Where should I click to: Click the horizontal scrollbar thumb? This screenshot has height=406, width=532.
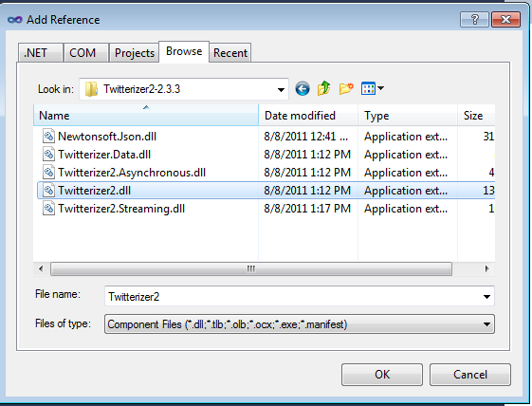[x=251, y=268]
